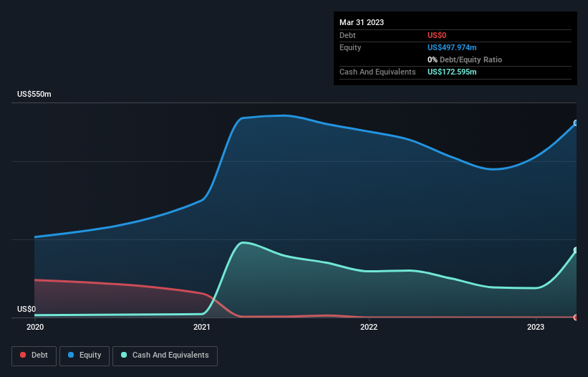This screenshot has width=588, height=377.
Task: Select the Equity endpoint marker on chart
Action: point(576,123)
